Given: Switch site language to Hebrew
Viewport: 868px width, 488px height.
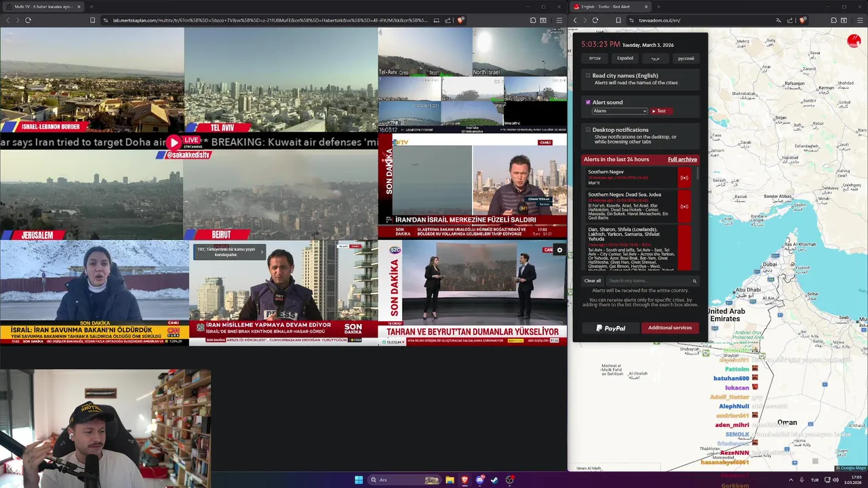Looking at the screenshot, I should point(595,58).
